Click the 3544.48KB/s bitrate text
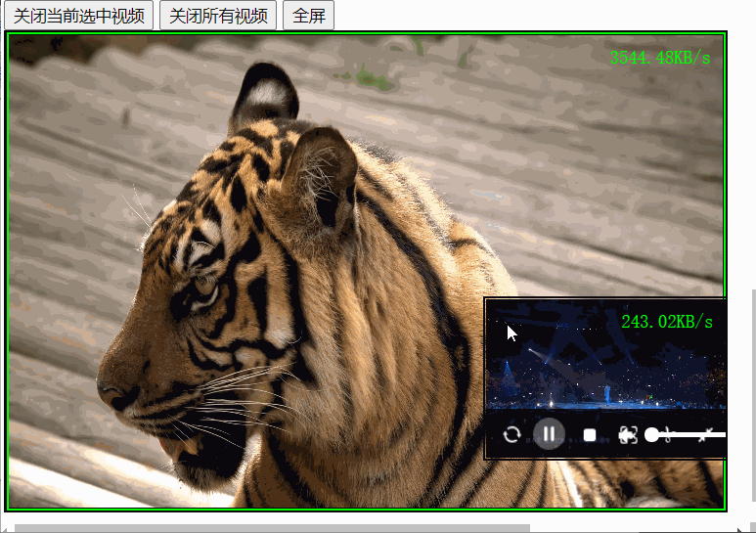 660,58
